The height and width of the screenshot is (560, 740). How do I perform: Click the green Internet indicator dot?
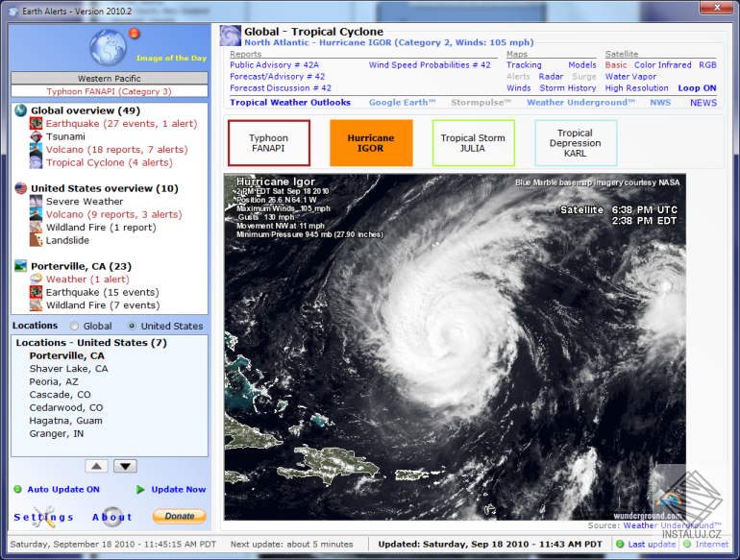pyautogui.click(x=687, y=544)
